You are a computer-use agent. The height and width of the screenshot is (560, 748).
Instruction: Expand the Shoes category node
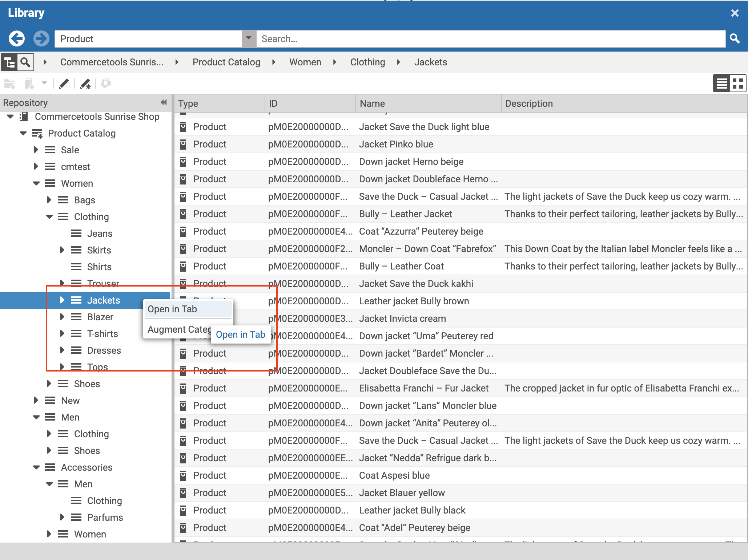point(50,384)
